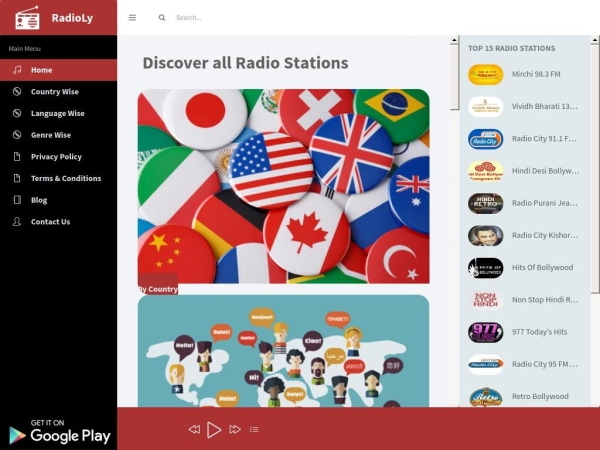Open Radio City 95 FM logo
The width and height of the screenshot is (600, 450).
pos(486,364)
